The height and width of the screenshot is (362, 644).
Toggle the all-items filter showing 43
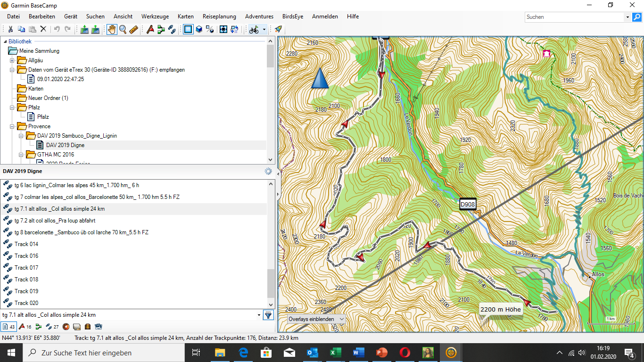pyautogui.click(x=8, y=326)
